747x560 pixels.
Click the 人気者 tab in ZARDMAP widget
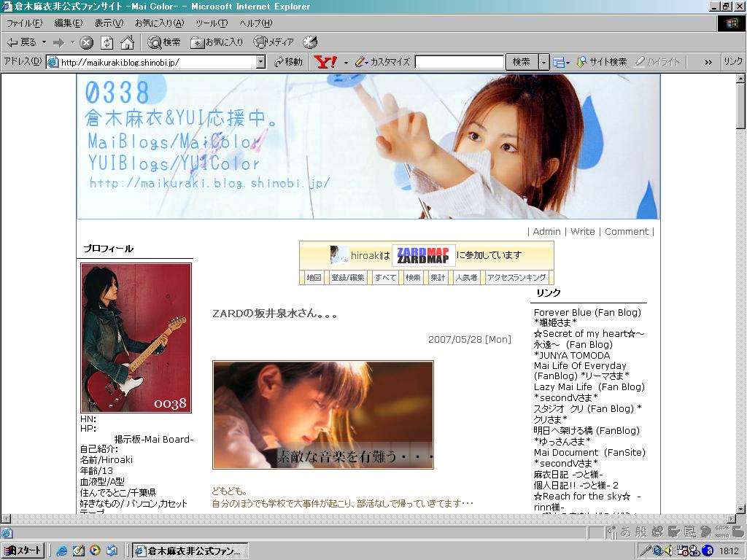466,278
